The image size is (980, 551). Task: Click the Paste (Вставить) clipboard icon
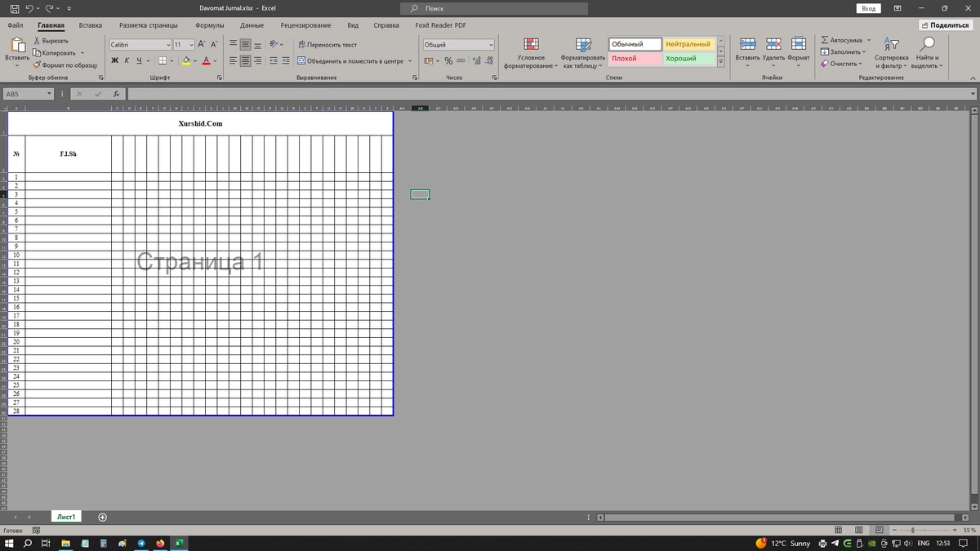coord(17,46)
